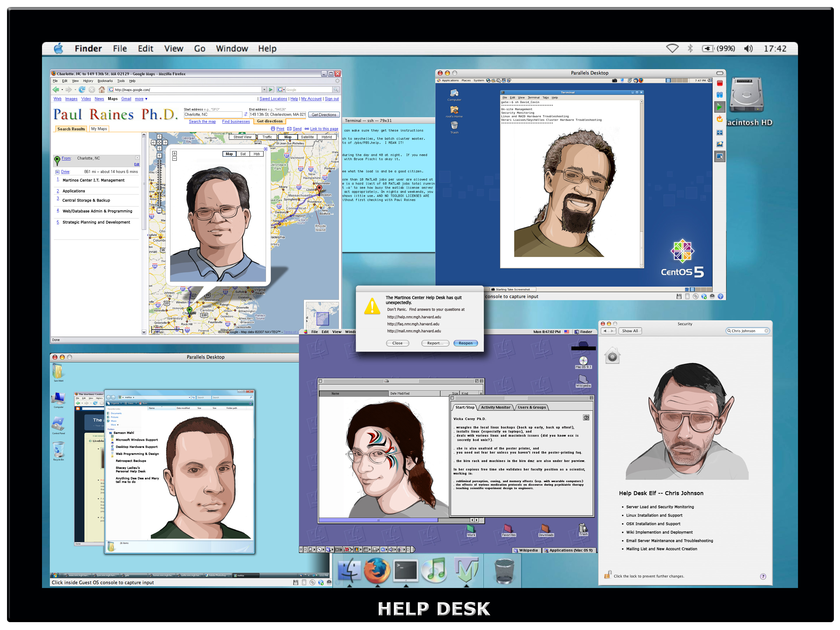Click Report... in the quit dialog
Image resolution: width=840 pixels, height=630 pixels.
435,343
